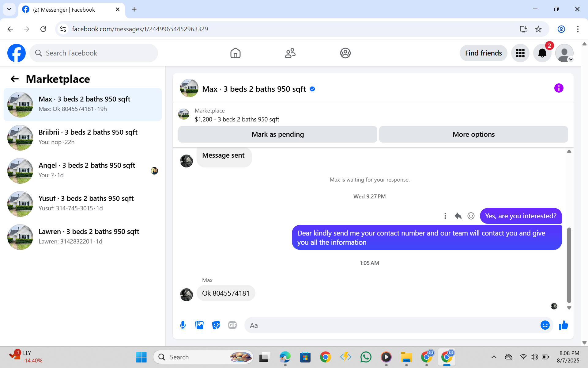588x368 pixels.
Task: Choose a GIF from the GIF icon
Action: pos(232,325)
